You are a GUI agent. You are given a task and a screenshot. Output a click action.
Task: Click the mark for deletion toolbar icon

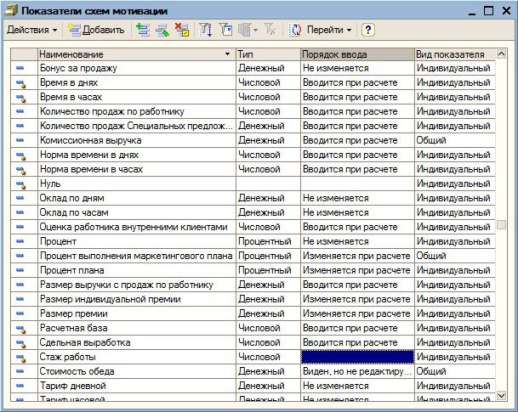(x=182, y=30)
